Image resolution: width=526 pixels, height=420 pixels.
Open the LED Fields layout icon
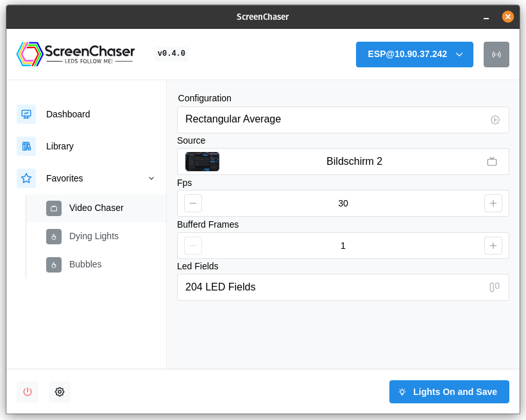pyautogui.click(x=494, y=287)
